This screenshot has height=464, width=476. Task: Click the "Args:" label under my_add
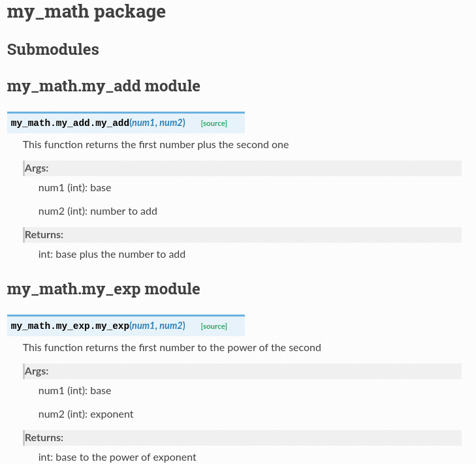click(x=37, y=168)
